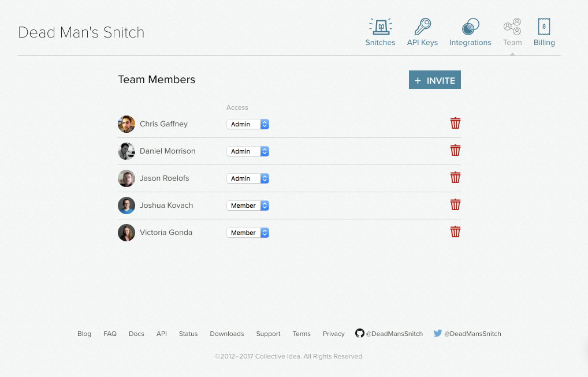588x377 pixels.
Task: Remove Victoria Gonda with the trash icon
Action: (x=455, y=232)
